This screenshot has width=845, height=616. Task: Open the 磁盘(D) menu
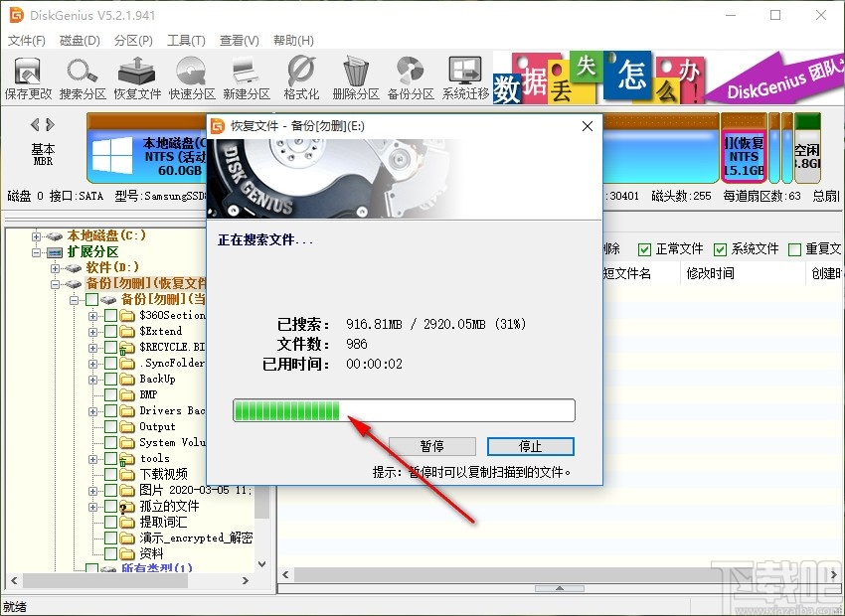coord(80,41)
